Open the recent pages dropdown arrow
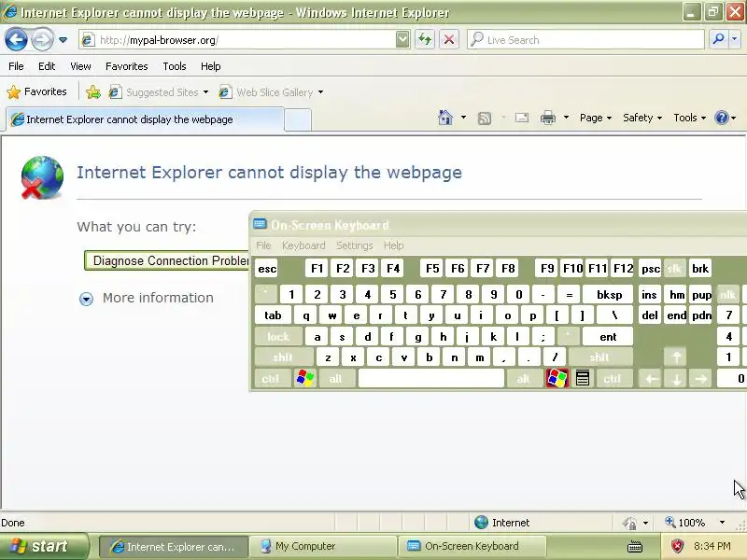The width and height of the screenshot is (747, 560). (x=63, y=40)
